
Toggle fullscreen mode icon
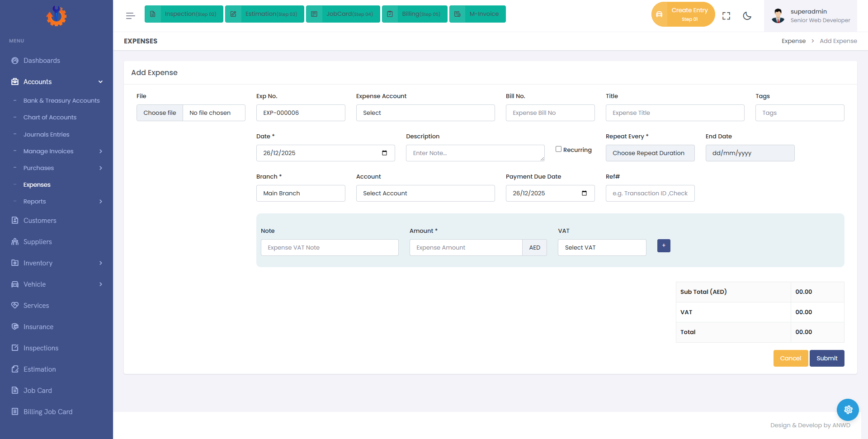(x=726, y=16)
